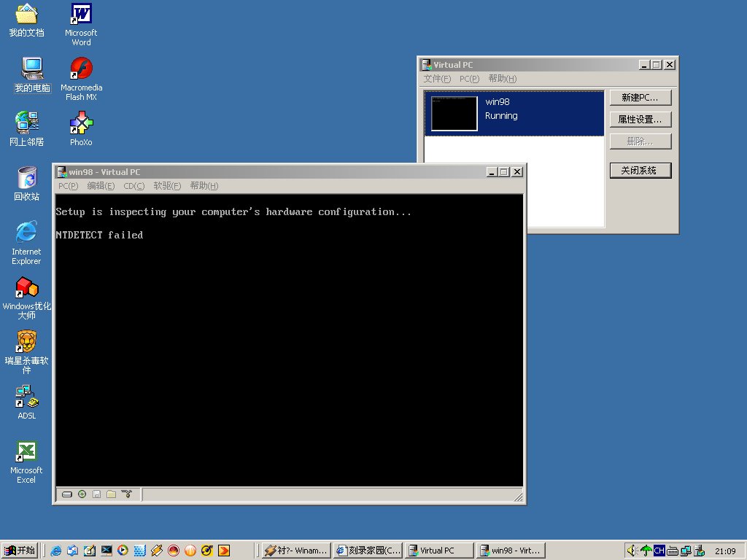Screen dimensions: 747x560
Task: Click the orange arrow quick launch icon
Action: point(224,551)
